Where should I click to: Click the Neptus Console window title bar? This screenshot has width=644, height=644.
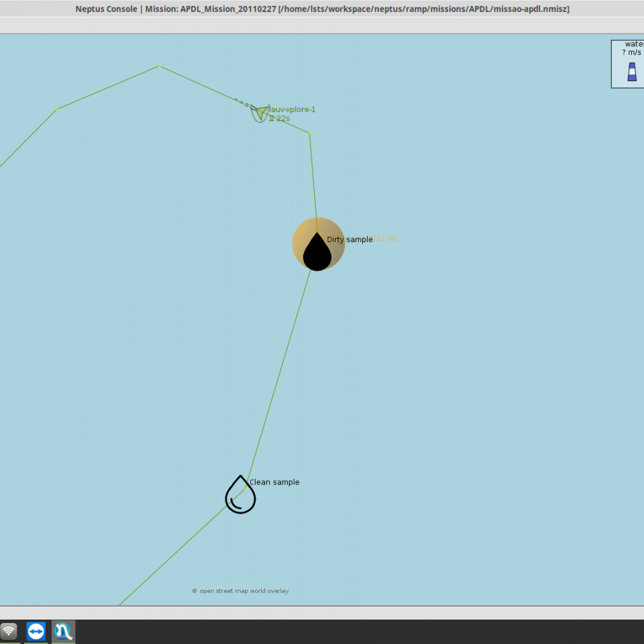point(322,9)
